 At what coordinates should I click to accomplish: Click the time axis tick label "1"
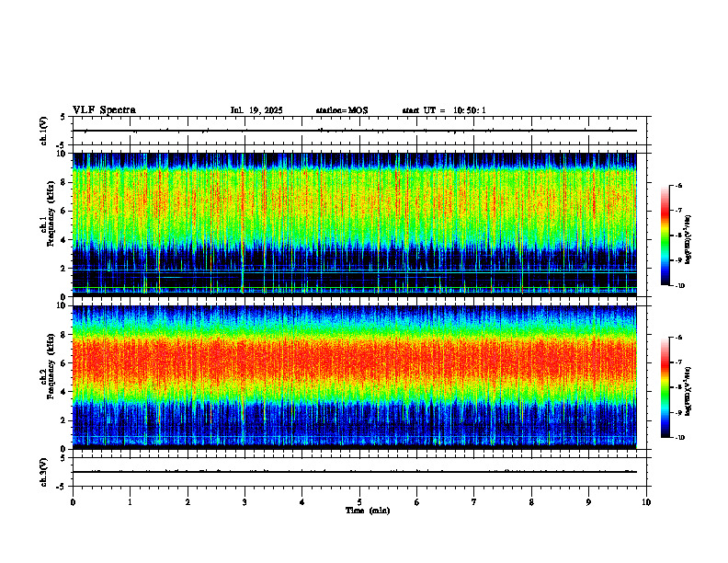click(x=130, y=502)
